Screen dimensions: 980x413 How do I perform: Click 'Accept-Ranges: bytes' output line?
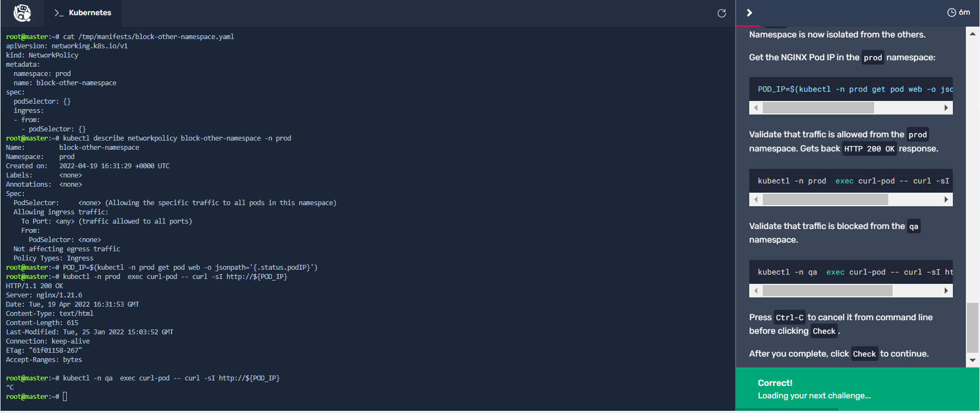coord(44,360)
